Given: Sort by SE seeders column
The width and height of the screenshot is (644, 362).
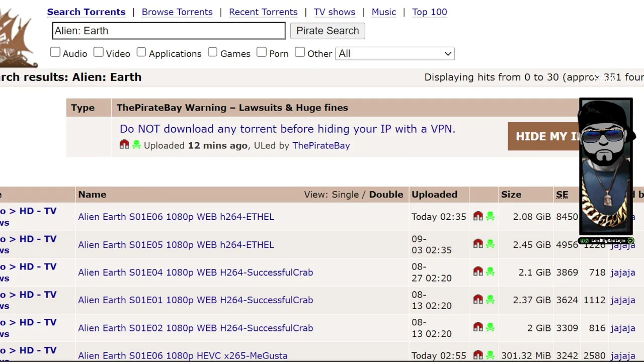Looking at the screenshot, I should (562, 195).
